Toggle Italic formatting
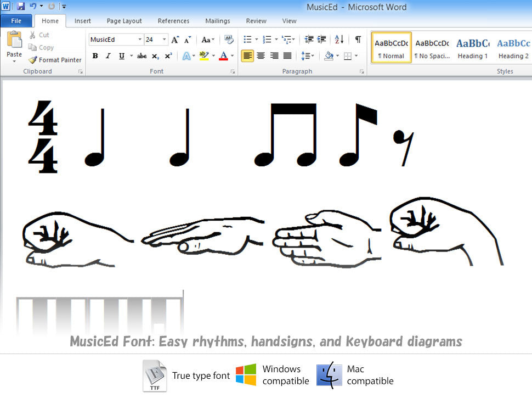Viewport: 532px width, 398px height. [x=108, y=56]
